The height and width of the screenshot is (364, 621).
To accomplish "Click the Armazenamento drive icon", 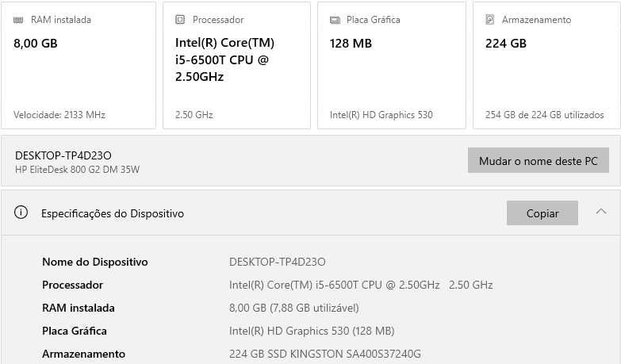I will (490, 20).
